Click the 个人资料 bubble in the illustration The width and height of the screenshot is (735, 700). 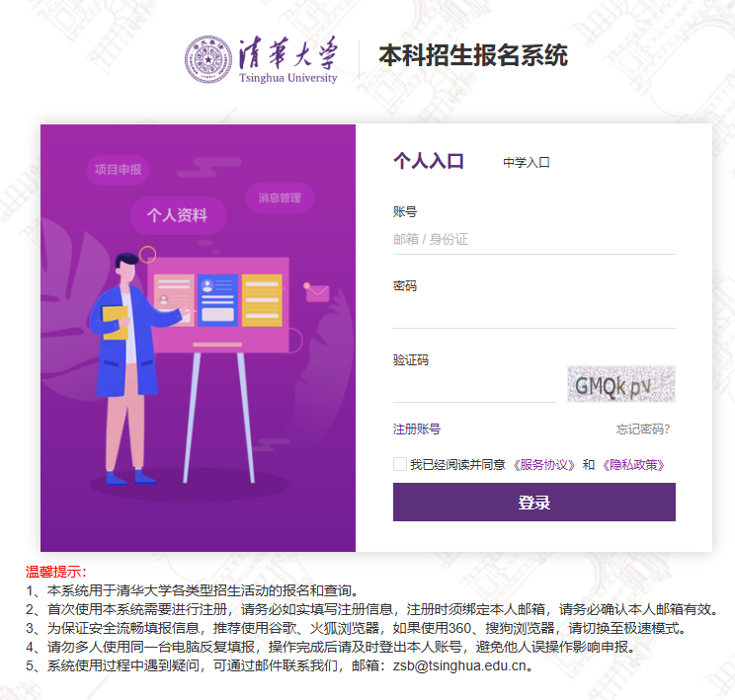[178, 215]
